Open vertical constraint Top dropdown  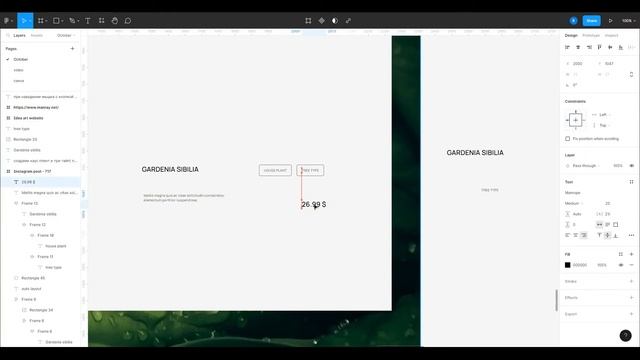tap(604, 125)
